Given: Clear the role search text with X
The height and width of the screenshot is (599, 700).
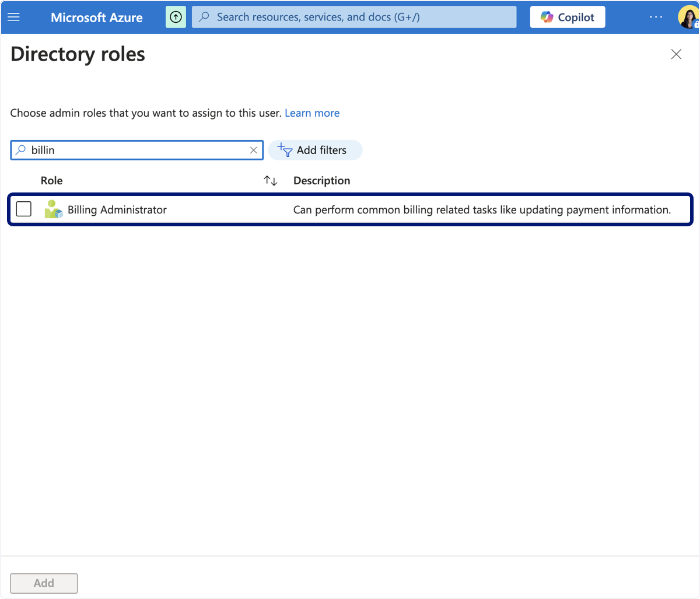Looking at the screenshot, I should [254, 150].
